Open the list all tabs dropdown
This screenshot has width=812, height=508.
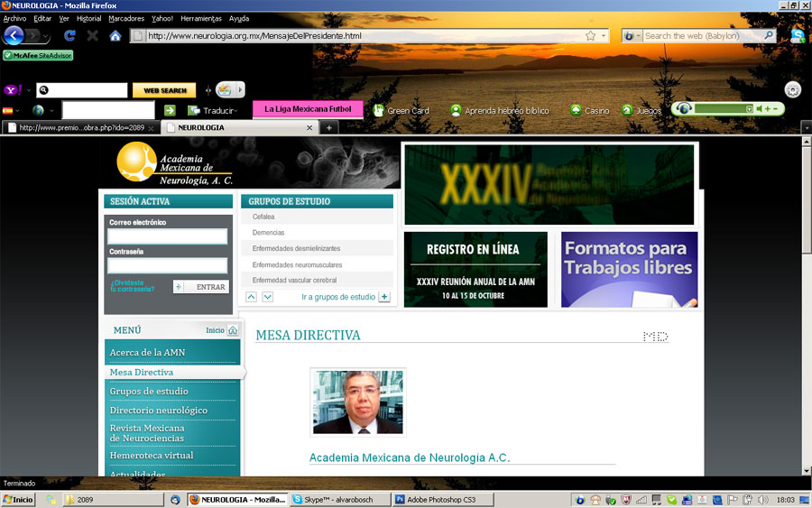[x=806, y=127]
